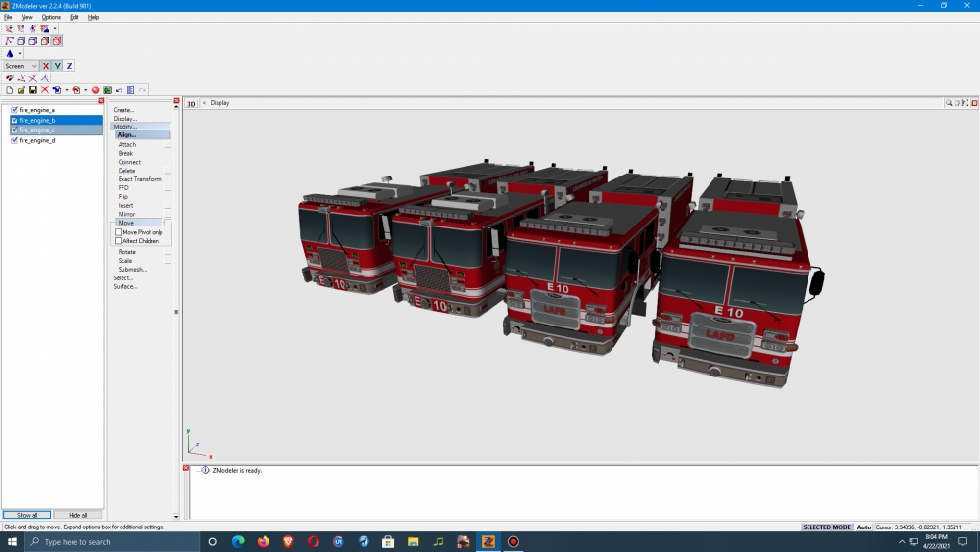Click the snap icon right of the magnet
980x552 pixels.
pyautogui.click(x=22, y=78)
